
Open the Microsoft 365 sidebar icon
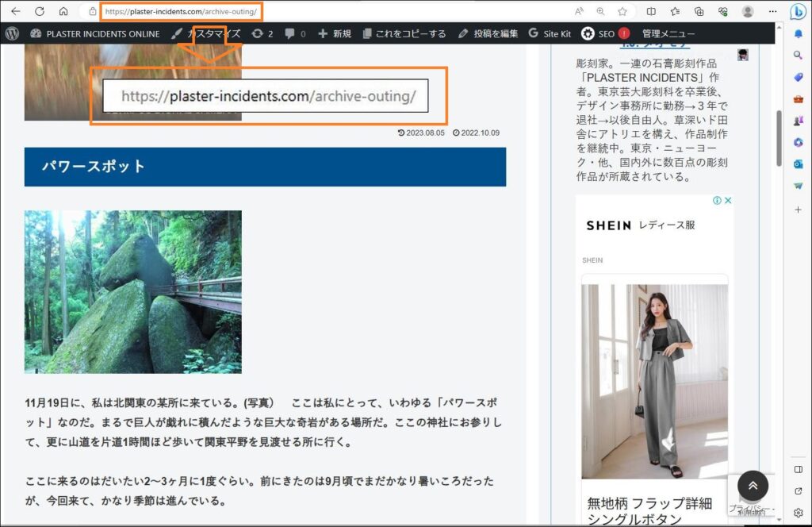pyautogui.click(x=798, y=143)
